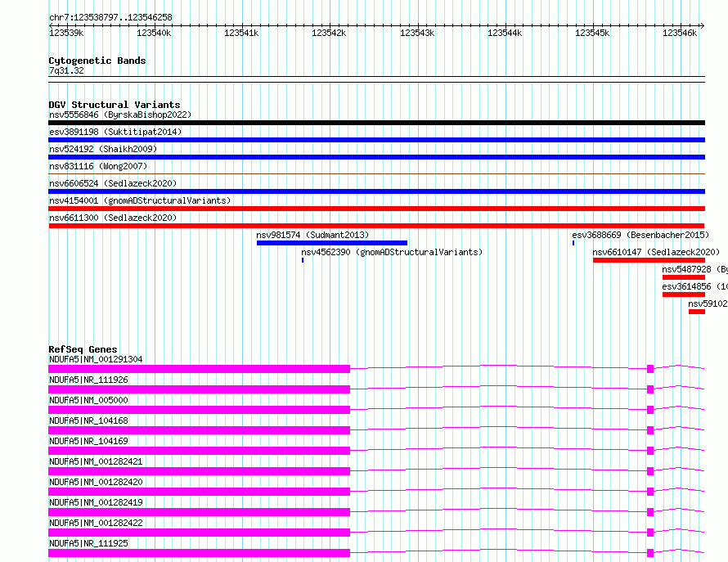The width and height of the screenshot is (728, 562).
Task: Open variant esv3688669 (Besenbacher2015) label
Action: coord(640,235)
